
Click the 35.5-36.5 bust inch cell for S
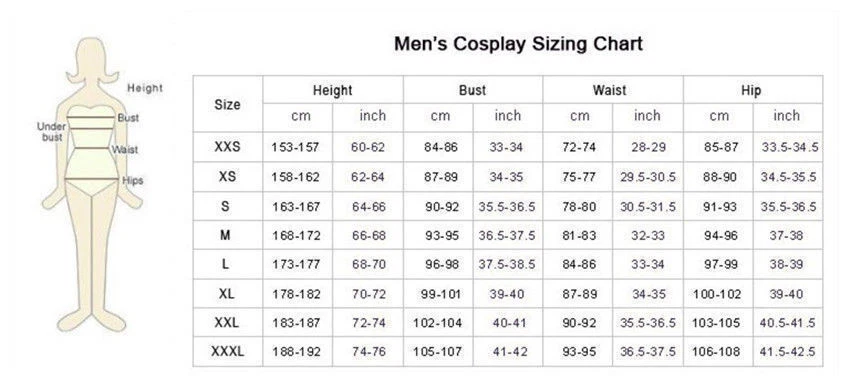click(507, 207)
